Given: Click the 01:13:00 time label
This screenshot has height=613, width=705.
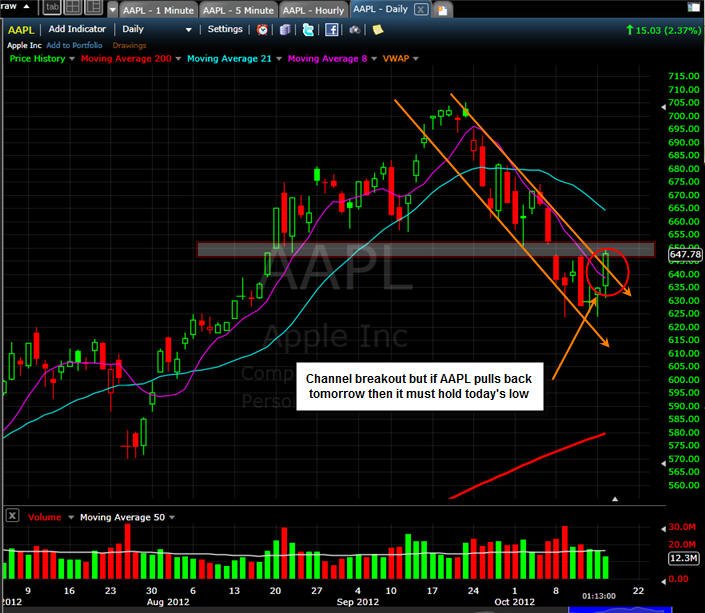Looking at the screenshot, I should [598, 596].
